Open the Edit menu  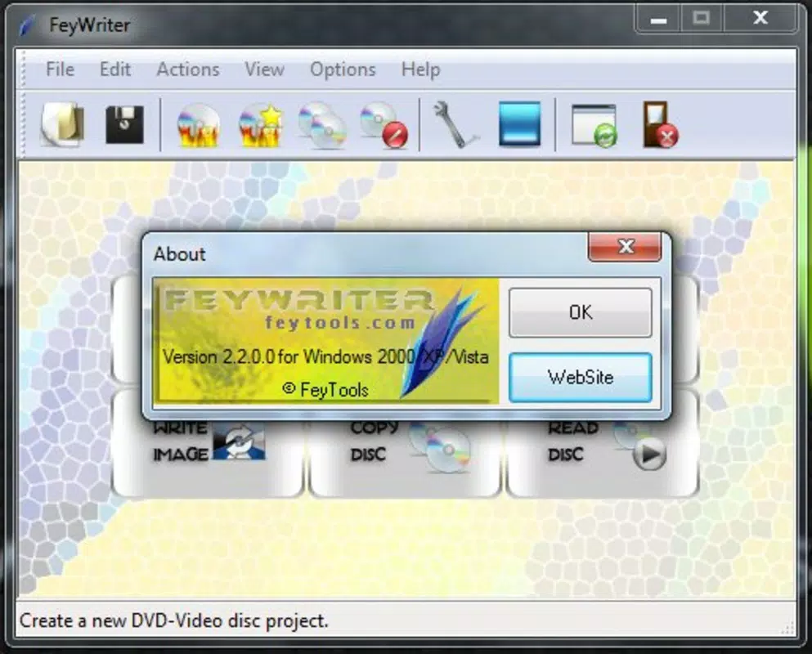115,69
